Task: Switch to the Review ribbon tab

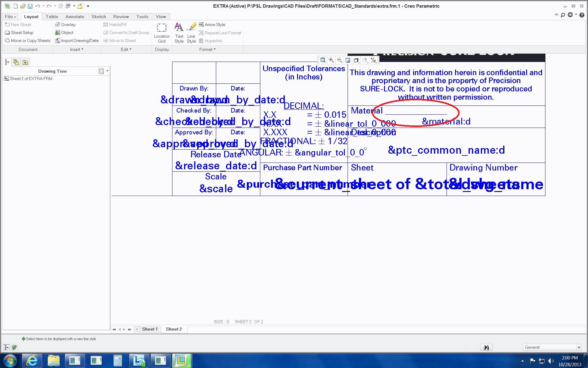Action: [121, 17]
